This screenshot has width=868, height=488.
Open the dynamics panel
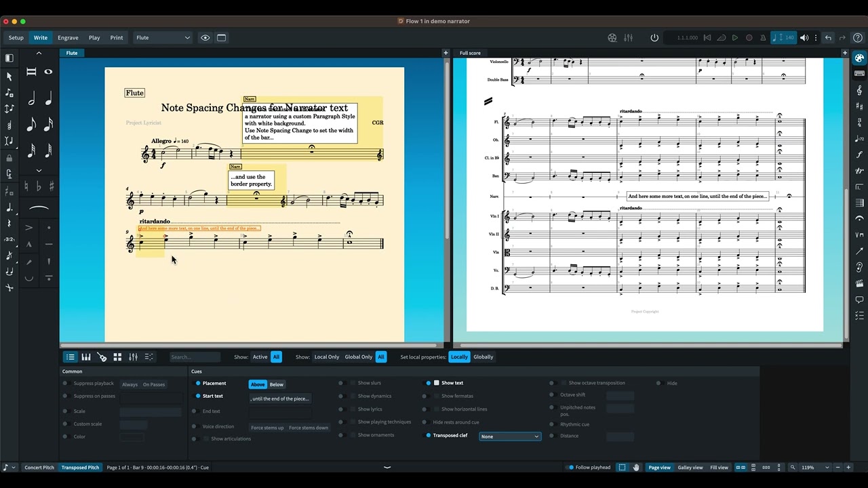(859, 155)
